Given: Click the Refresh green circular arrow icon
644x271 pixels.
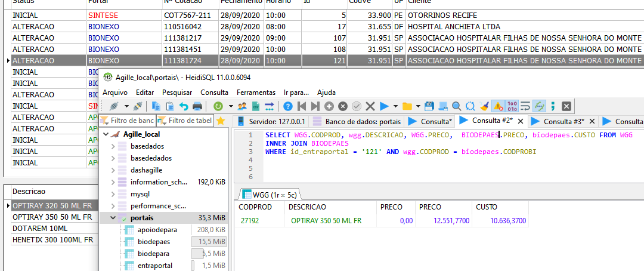Looking at the screenshot, I should (x=218, y=106).
